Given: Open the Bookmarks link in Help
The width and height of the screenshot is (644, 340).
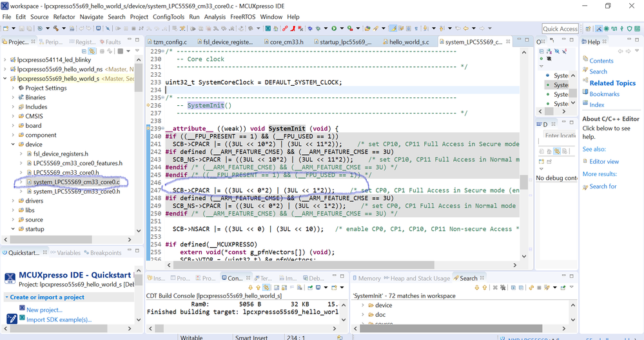Looking at the screenshot, I should click(604, 94).
